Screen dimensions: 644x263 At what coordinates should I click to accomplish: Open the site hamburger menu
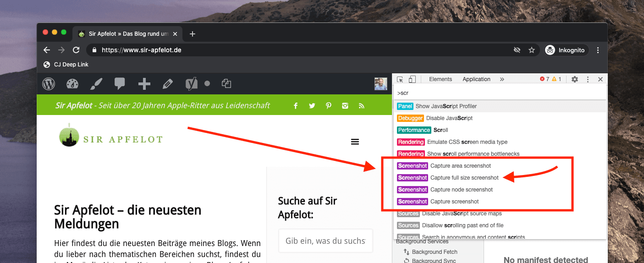tap(355, 142)
